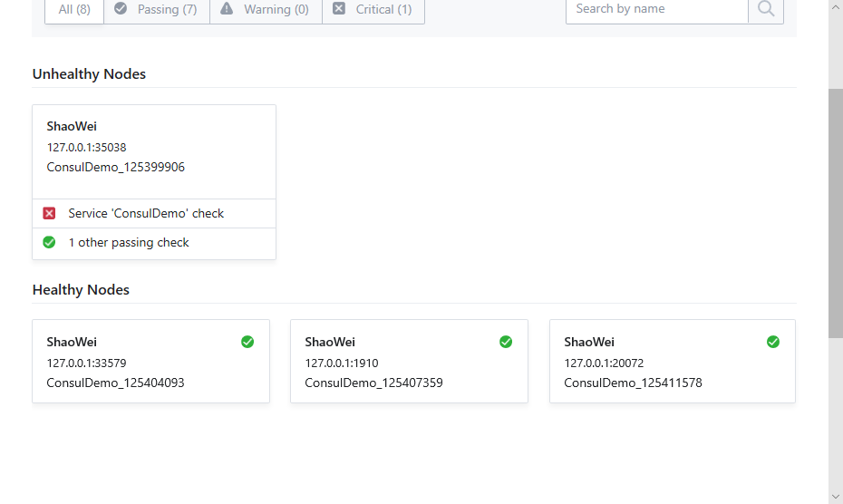Click green check icon on node 127.0.0.1:20072
The height and width of the screenshot is (504, 843).
pos(773,342)
